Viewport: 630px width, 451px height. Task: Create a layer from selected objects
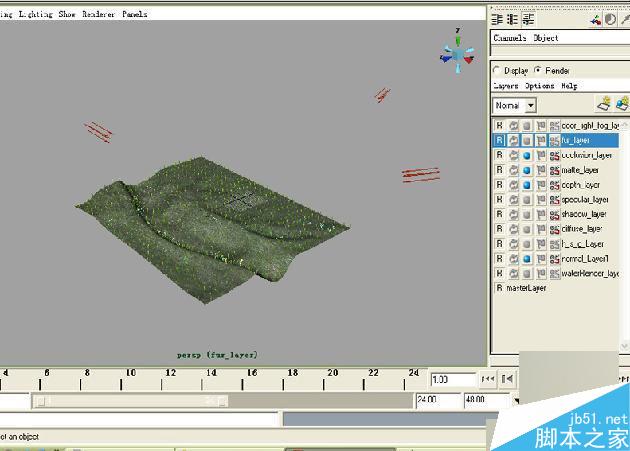(622, 104)
